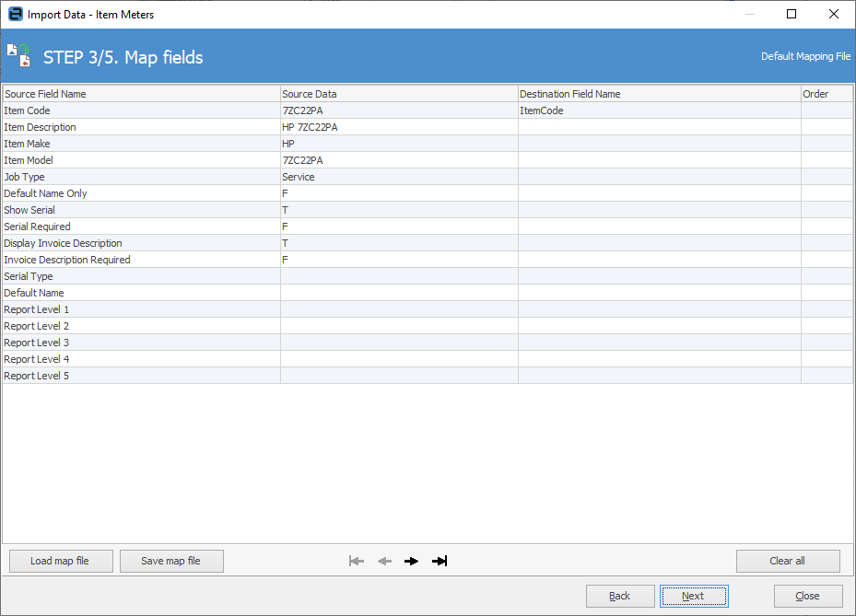The image size is (856, 616).
Task: Proceed with the Next button
Action: (693, 596)
